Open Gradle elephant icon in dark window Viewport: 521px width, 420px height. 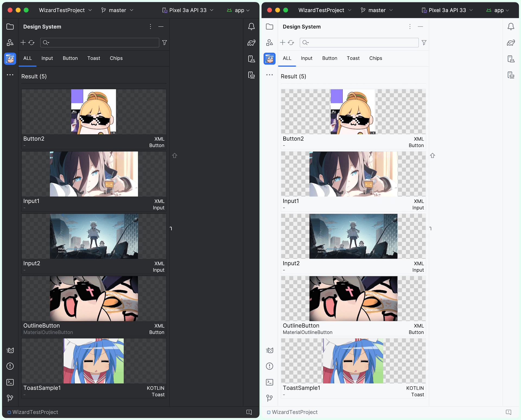pyautogui.click(x=252, y=43)
